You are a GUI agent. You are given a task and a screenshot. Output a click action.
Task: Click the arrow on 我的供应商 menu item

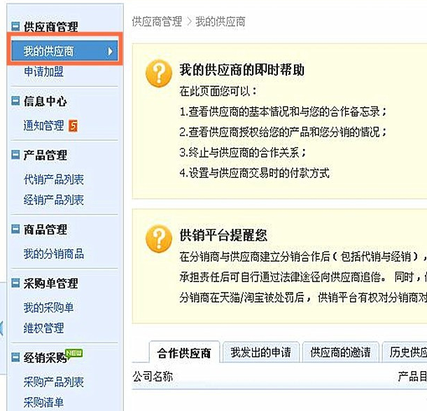click(110, 51)
